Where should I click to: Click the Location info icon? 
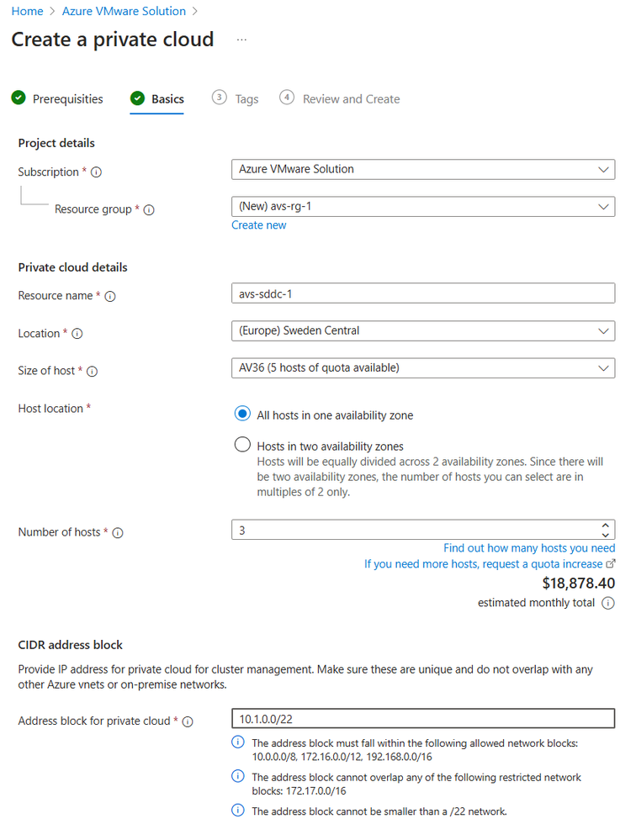point(77,334)
